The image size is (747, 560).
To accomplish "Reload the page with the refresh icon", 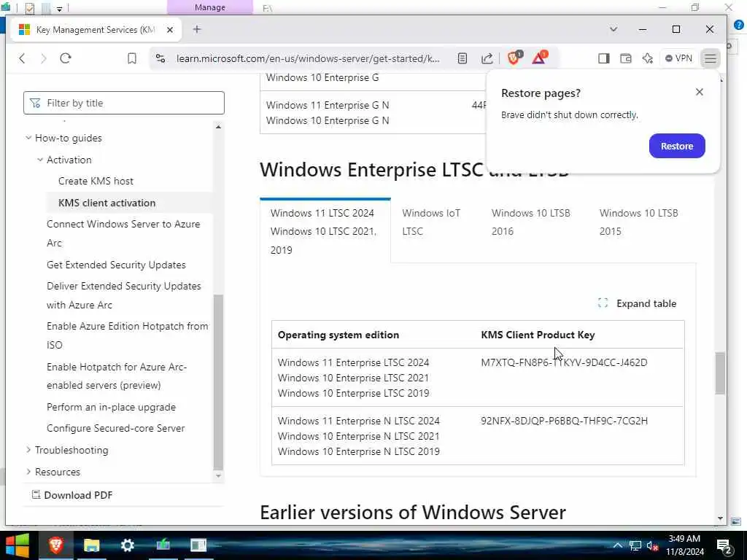I will 66,58.
